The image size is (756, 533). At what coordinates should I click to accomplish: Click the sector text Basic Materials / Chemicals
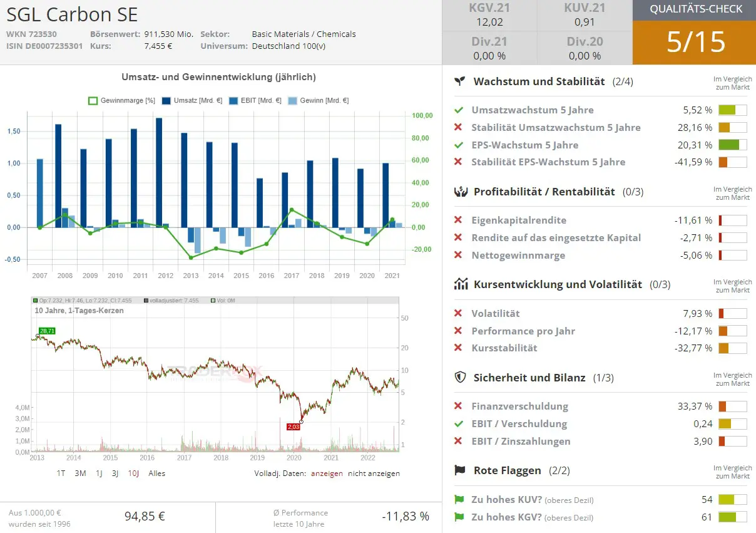[304, 34]
